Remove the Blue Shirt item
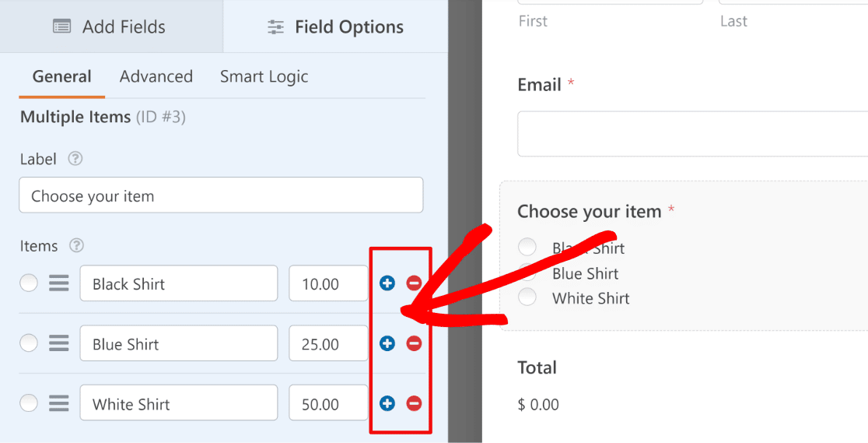This screenshot has height=443, width=868. pyautogui.click(x=414, y=344)
